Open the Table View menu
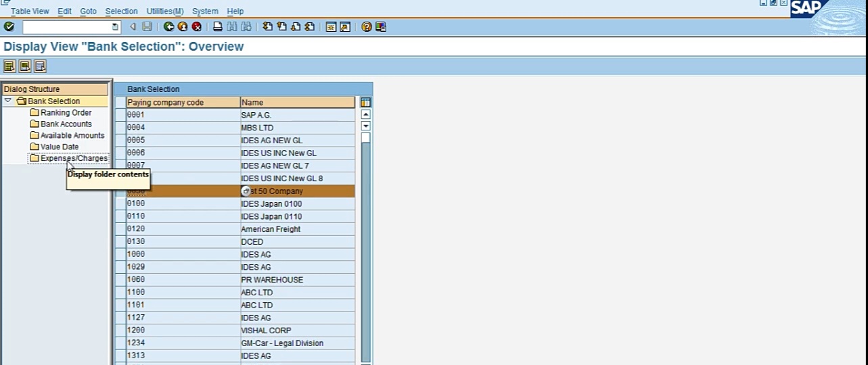The width and height of the screenshot is (868, 365). coord(30,11)
